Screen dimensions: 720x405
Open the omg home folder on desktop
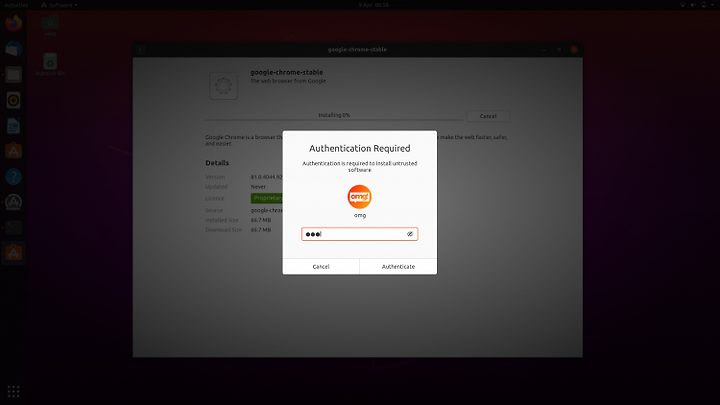(50, 26)
